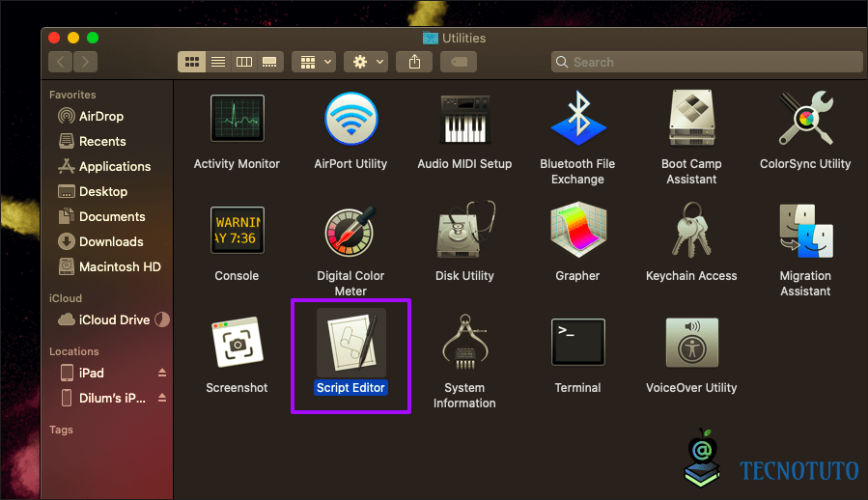Eject the Dilum's iP... device

click(162, 398)
